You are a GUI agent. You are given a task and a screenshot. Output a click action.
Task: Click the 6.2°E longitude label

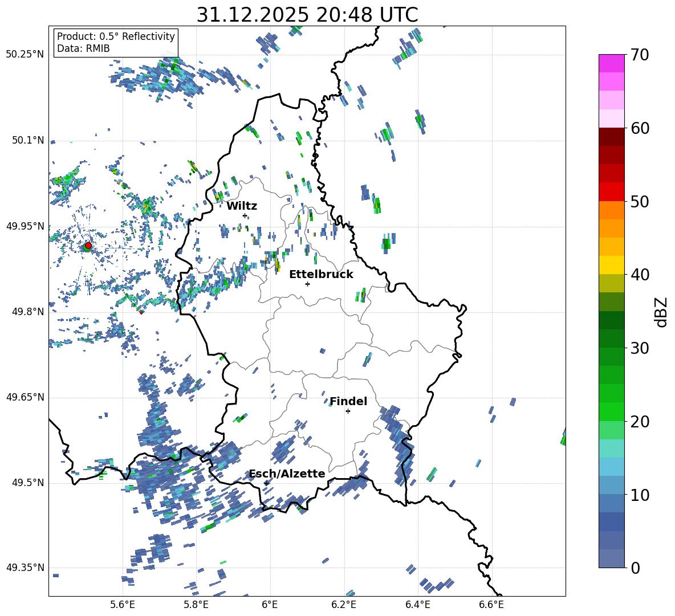(x=344, y=605)
